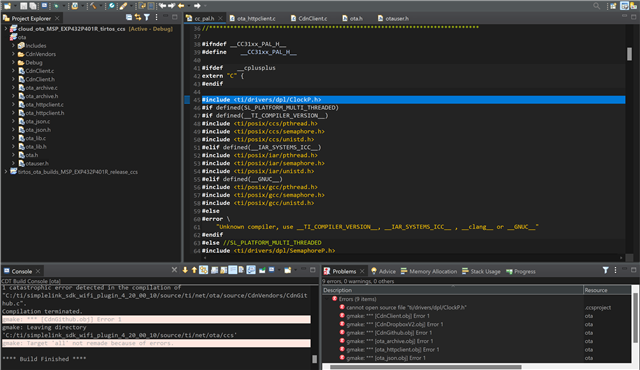Screen dimensions: 640x370
Task: Click the hammer Build icon
Action: coord(93,6)
